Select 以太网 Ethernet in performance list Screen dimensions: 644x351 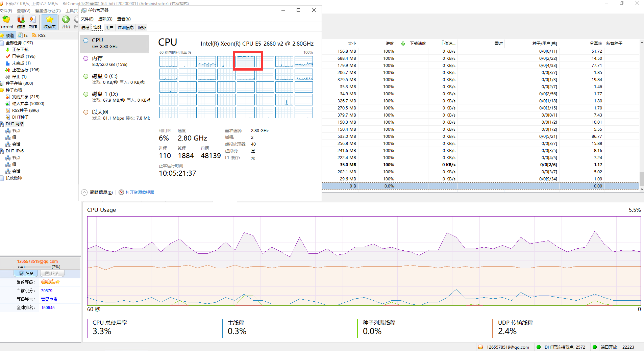114,115
